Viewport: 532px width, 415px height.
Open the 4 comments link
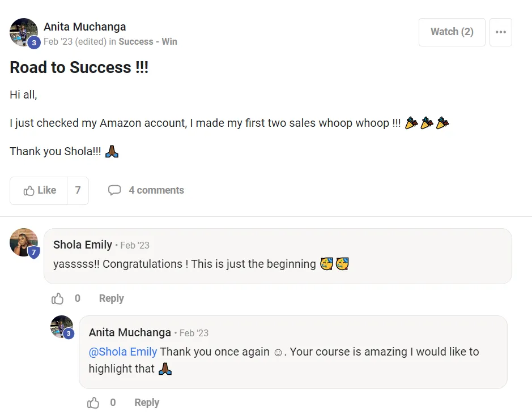coord(156,190)
